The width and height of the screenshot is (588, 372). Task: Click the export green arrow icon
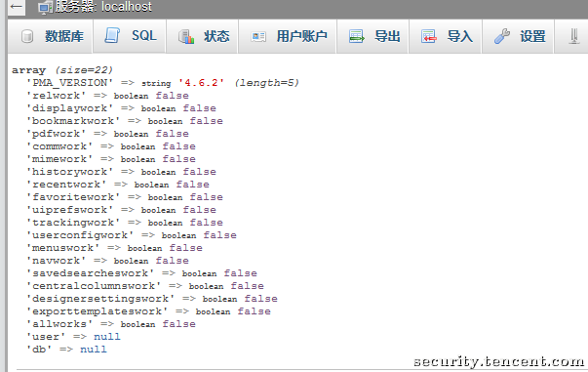(x=356, y=36)
